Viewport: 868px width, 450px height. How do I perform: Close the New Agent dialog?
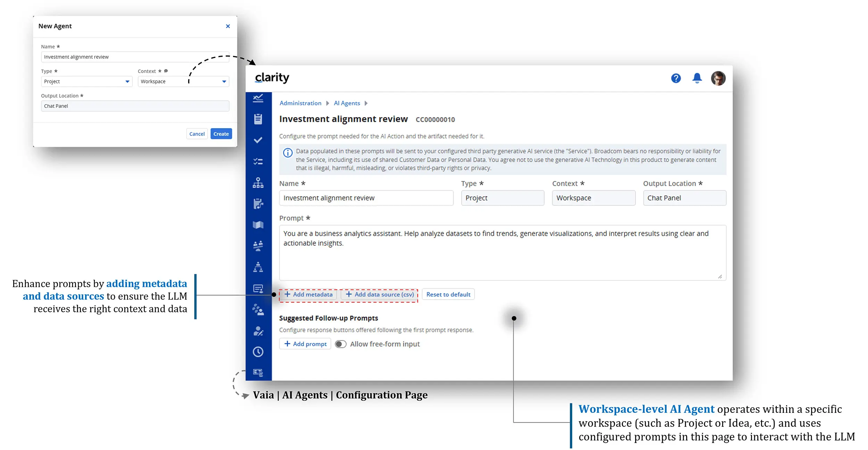(x=228, y=26)
